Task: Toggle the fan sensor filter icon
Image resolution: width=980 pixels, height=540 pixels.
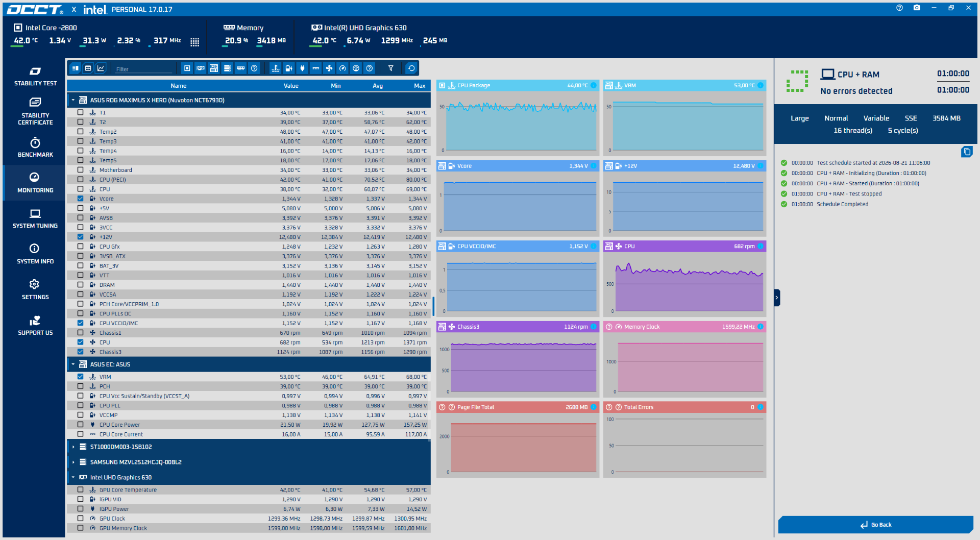Action: point(329,68)
